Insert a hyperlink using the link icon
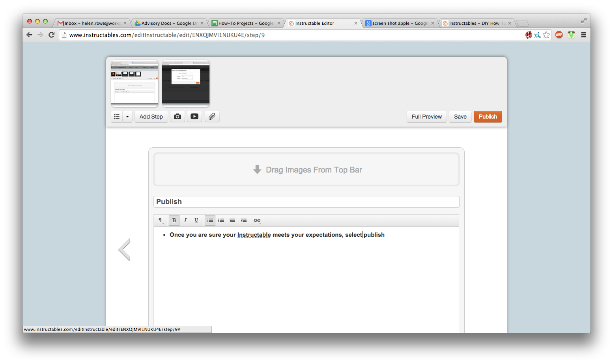Viewport: 613px width, 364px height. (x=257, y=220)
